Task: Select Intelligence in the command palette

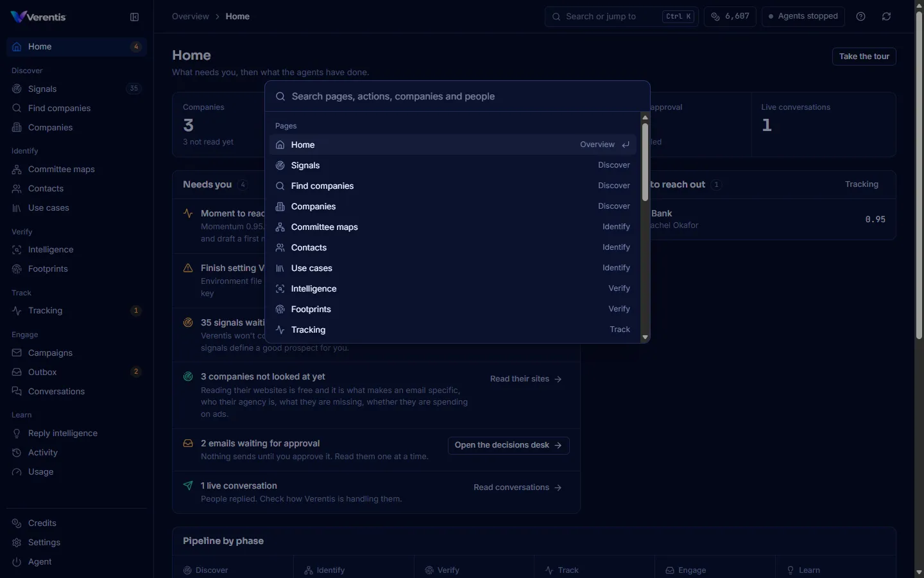Action: coord(453,288)
